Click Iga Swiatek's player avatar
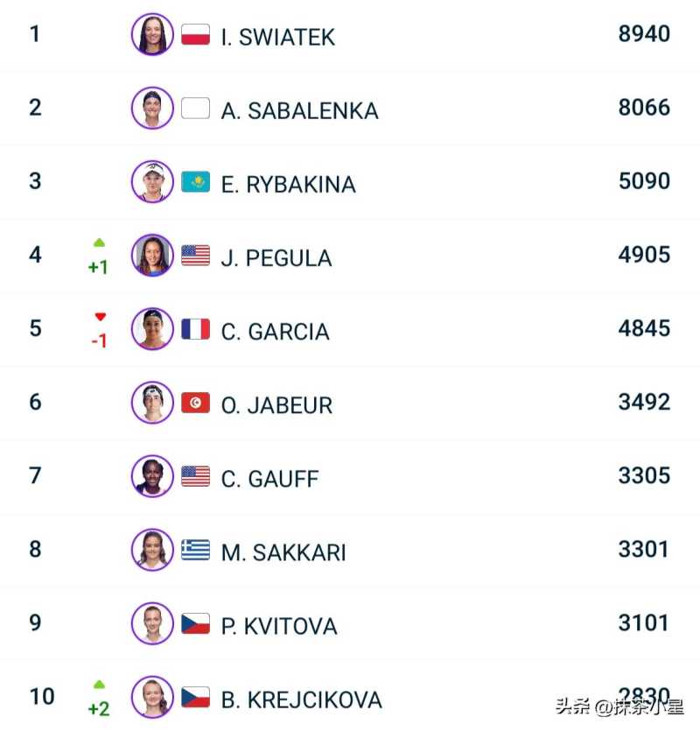700x731 pixels. pos(152,35)
